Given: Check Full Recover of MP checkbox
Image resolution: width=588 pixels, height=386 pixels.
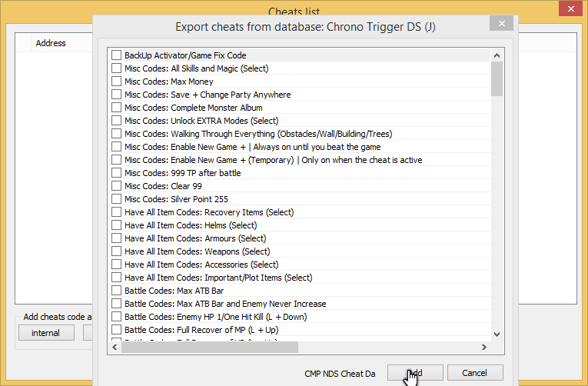Looking at the screenshot, I should click(116, 330).
